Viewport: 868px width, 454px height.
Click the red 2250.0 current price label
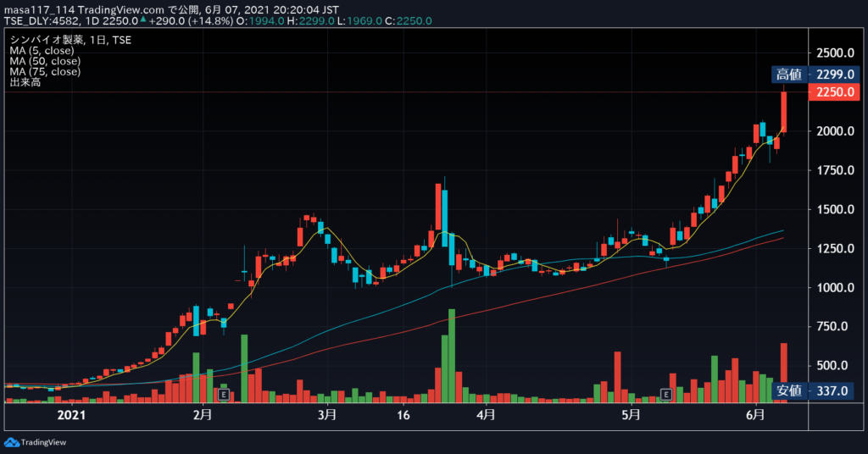(x=834, y=91)
